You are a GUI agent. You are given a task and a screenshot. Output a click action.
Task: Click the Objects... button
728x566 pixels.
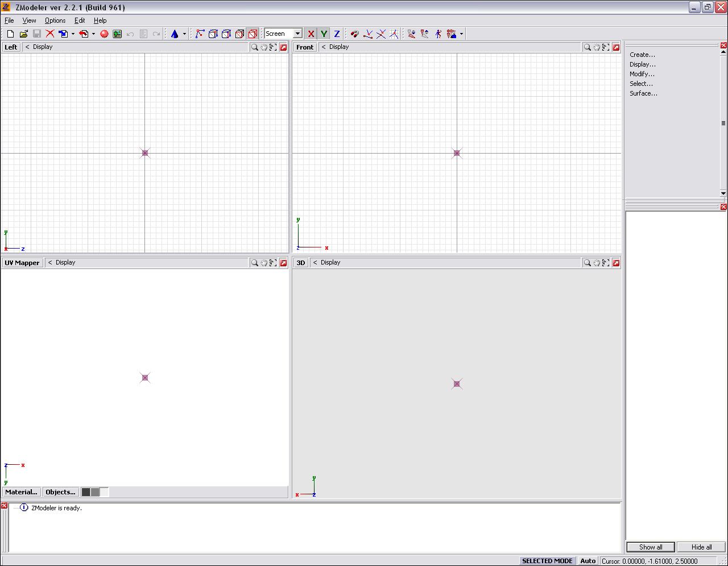pyautogui.click(x=60, y=492)
